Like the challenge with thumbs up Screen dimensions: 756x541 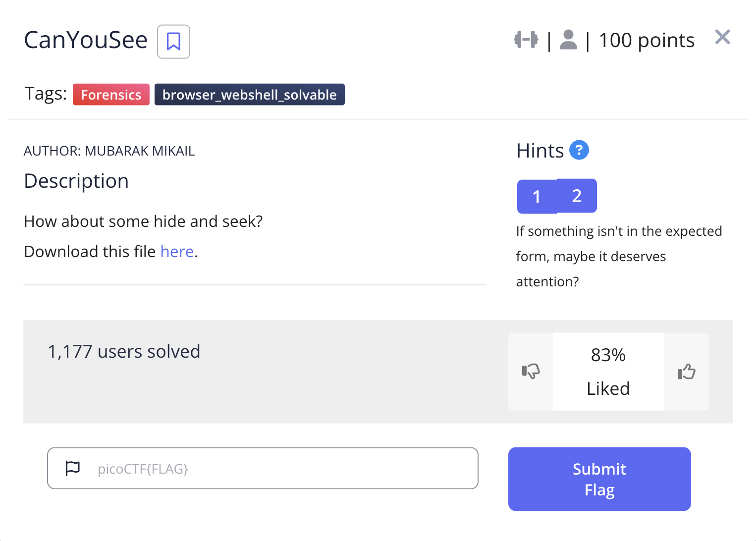[686, 371]
